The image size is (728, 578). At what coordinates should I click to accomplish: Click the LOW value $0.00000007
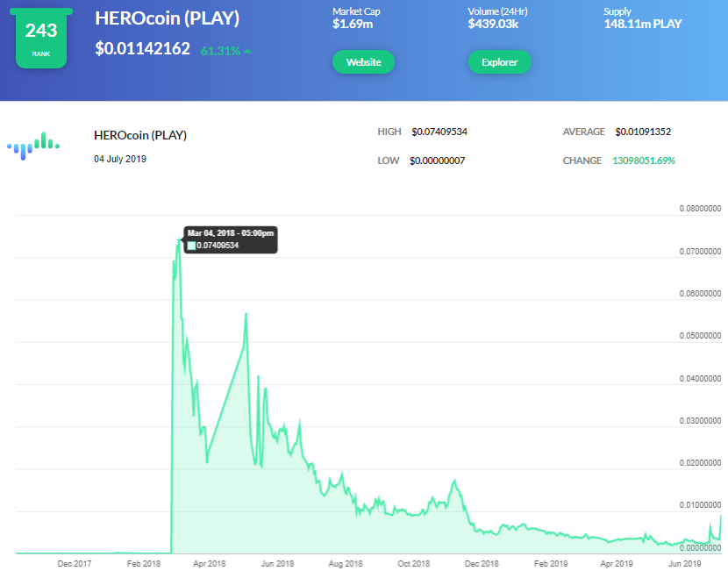pos(437,161)
